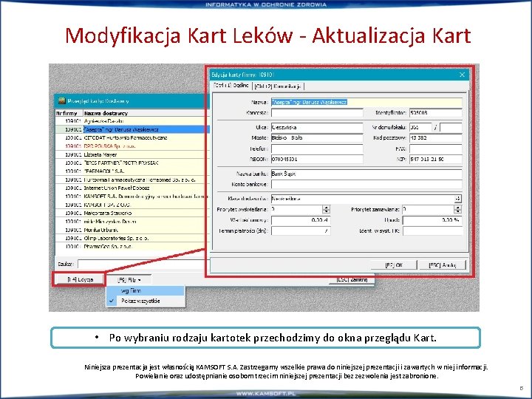532x399 pixels.
Task: Select the Olimp Laboratories Sp. z o.o. row
Action: 132,238
